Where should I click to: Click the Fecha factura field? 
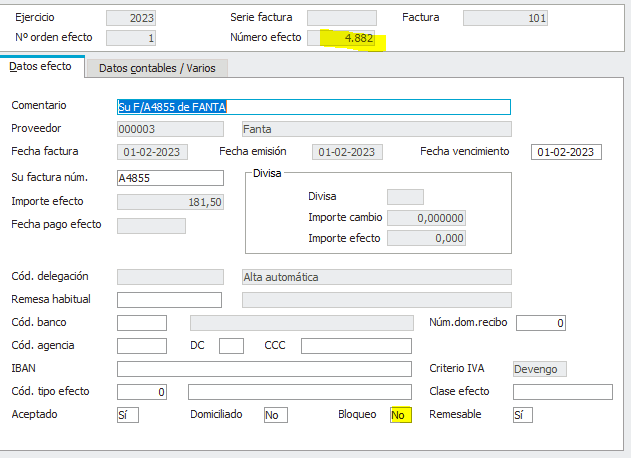point(152,152)
